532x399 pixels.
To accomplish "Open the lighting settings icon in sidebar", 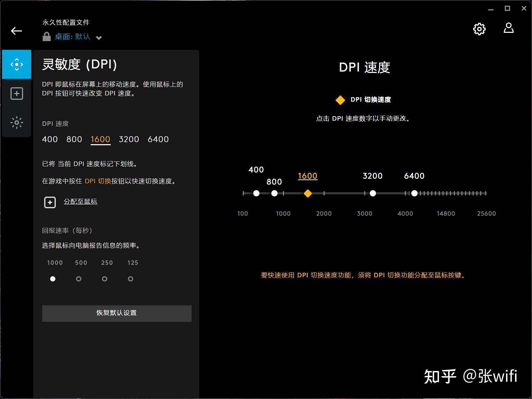I will (16, 122).
